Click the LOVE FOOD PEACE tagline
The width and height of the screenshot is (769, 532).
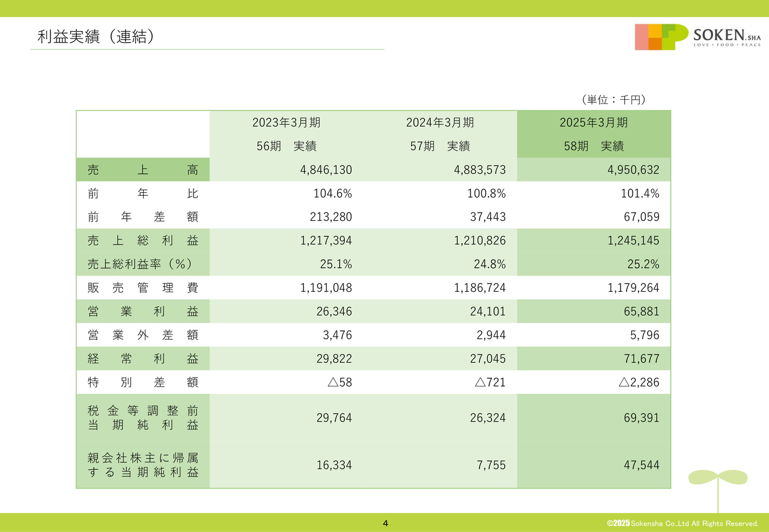pos(728,44)
